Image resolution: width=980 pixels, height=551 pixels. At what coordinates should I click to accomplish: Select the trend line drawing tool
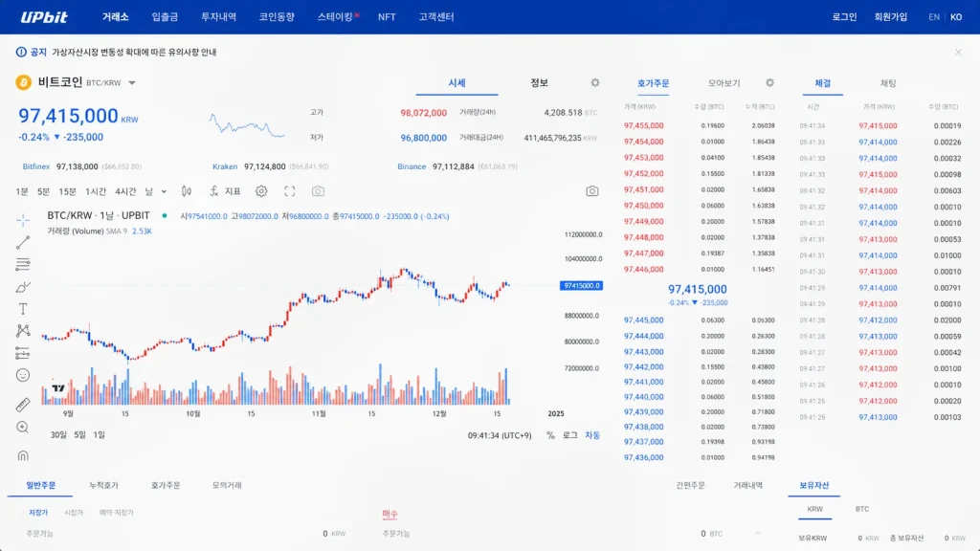(x=23, y=242)
